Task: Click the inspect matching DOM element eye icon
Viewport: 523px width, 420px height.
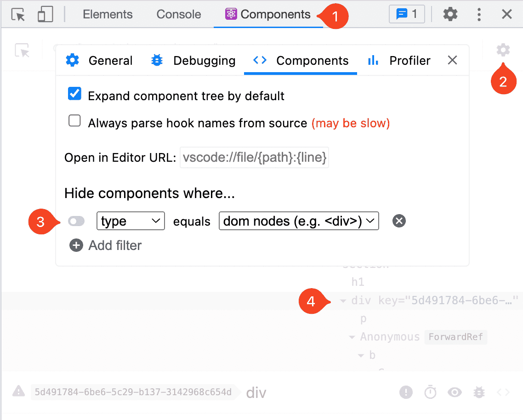Action: coord(454,392)
